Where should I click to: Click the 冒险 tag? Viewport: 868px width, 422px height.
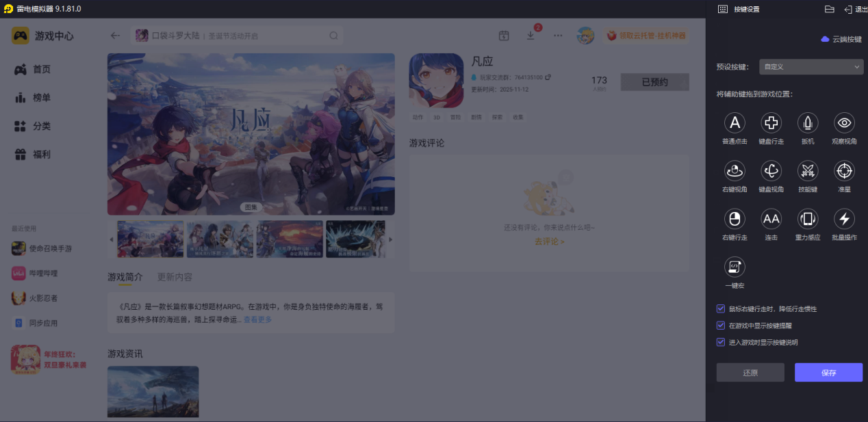(456, 117)
